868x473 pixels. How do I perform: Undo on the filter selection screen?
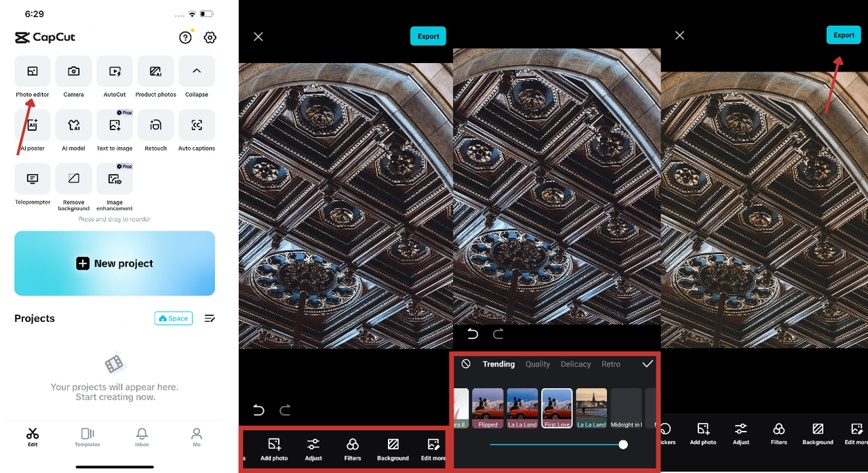[473, 334]
